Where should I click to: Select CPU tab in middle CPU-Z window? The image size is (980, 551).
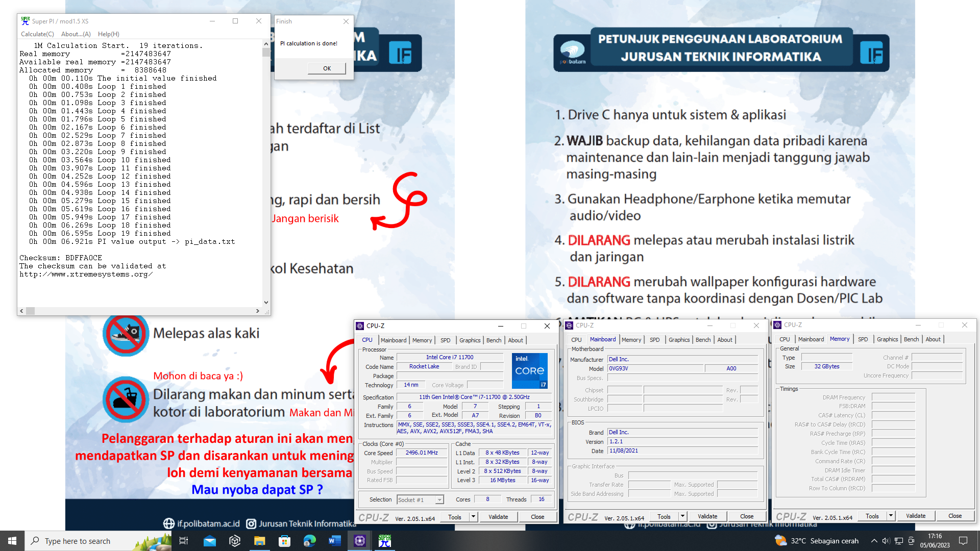(576, 340)
